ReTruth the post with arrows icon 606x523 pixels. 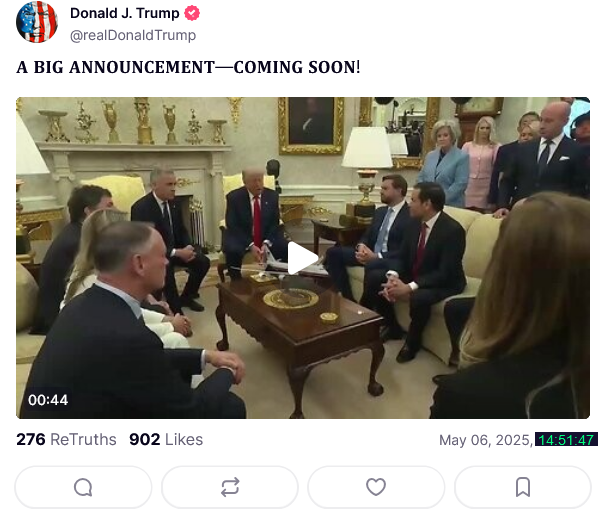[230, 487]
